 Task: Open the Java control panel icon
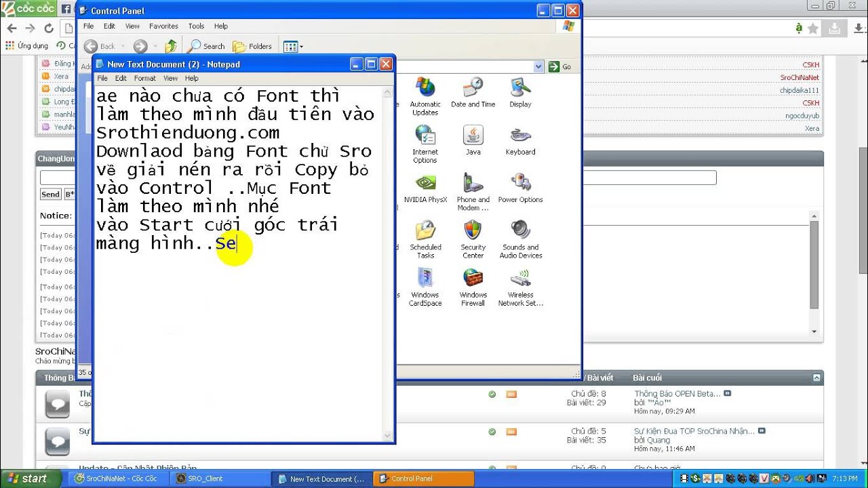click(x=473, y=140)
